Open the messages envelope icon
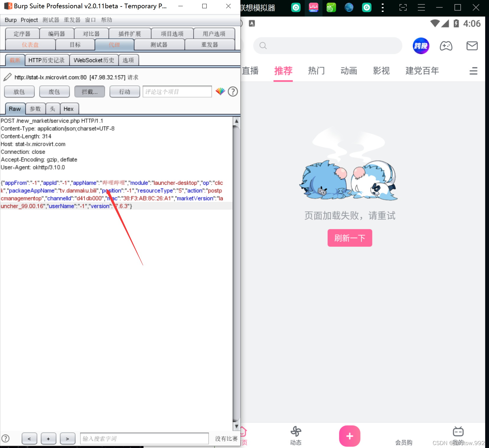489x448 pixels. pyautogui.click(x=472, y=46)
